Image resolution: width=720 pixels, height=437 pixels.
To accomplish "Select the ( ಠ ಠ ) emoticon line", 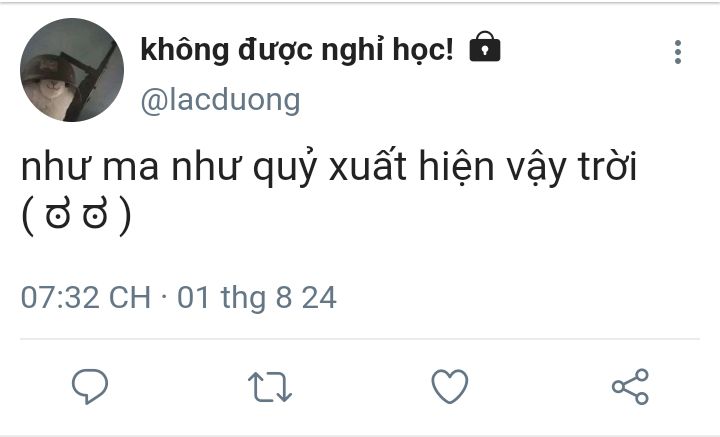I will [x=76, y=216].
